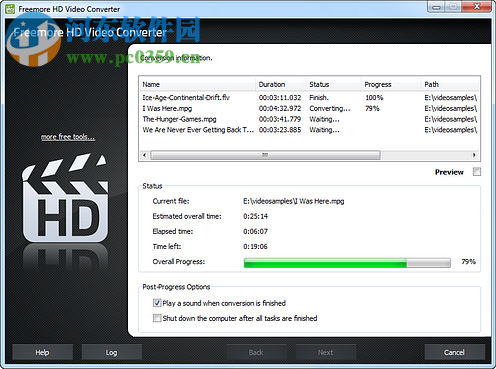496x369 pixels.
Task: Click time left value 0:19:06
Action: pos(255,247)
